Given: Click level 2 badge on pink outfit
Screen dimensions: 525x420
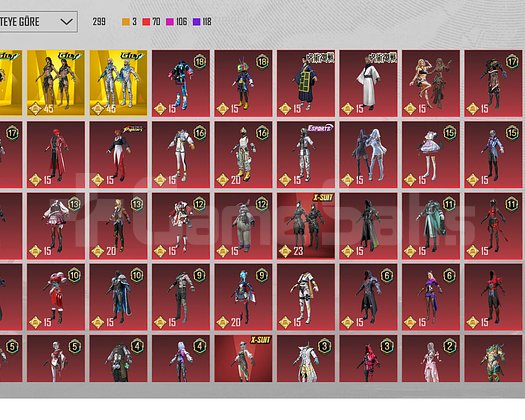Looking at the screenshot, I should click(449, 346).
